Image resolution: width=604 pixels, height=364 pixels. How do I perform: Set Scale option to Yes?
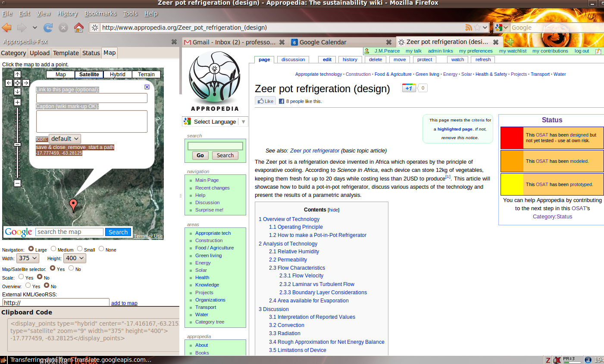(x=21, y=277)
